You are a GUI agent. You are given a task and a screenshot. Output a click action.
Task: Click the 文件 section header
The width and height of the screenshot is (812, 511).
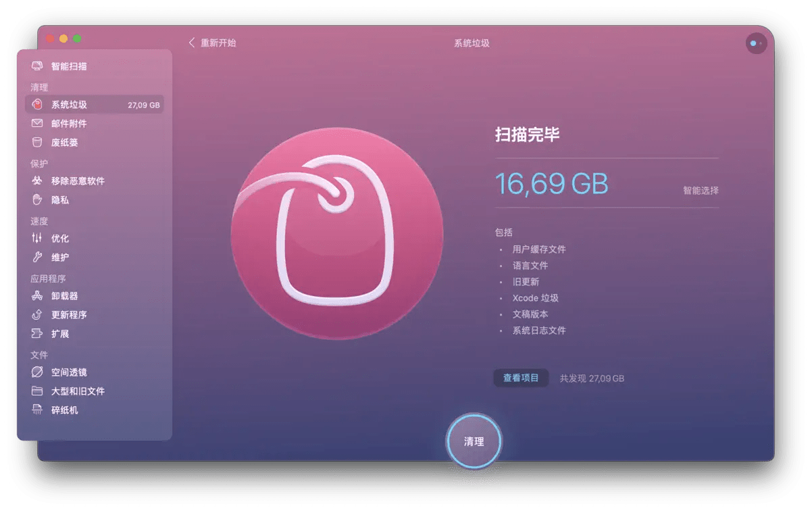tap(39, 355)
